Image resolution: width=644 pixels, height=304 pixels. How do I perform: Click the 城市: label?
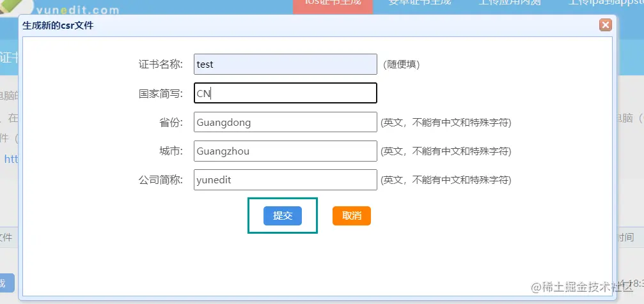coord(171,151)
